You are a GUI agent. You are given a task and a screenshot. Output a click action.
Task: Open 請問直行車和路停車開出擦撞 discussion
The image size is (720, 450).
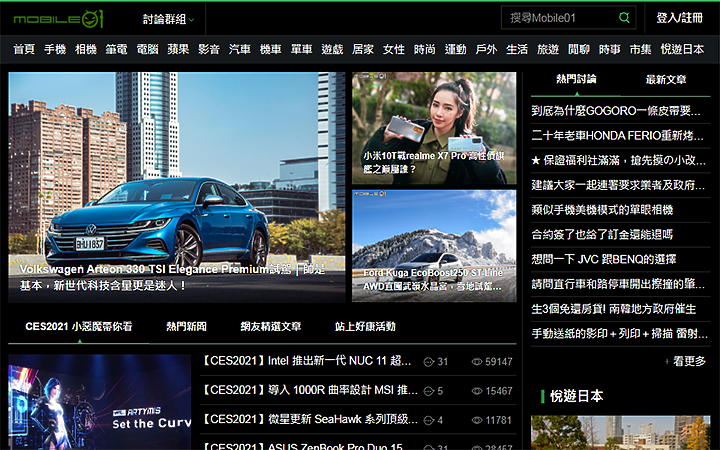click(x=618, y=285)
